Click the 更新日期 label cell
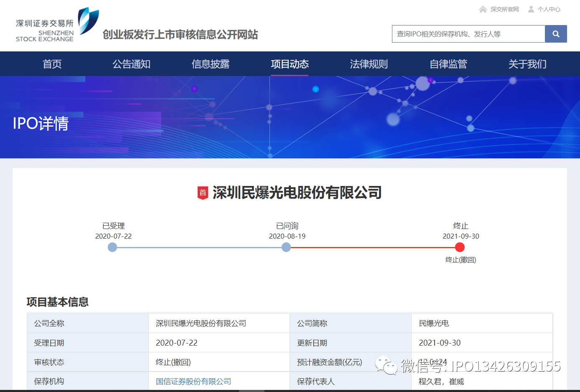The width and height of the screenshot is (580, 392). coord(351,343)
